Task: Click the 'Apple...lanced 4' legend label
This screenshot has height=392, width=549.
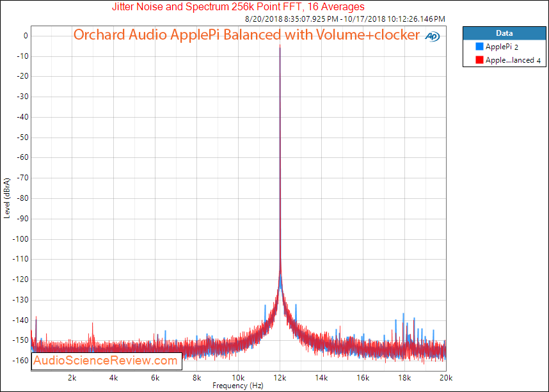Action: point(513,60)
